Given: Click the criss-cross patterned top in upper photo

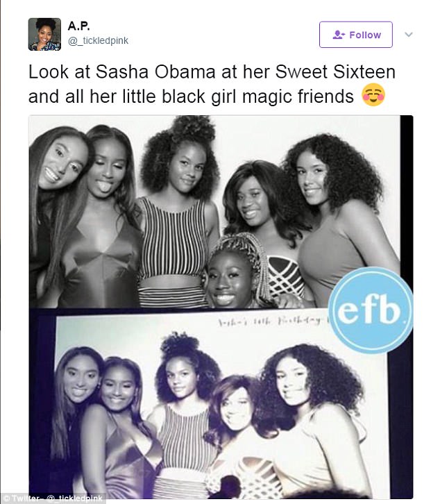Looking at the screenshot, I should pos(285,276).
